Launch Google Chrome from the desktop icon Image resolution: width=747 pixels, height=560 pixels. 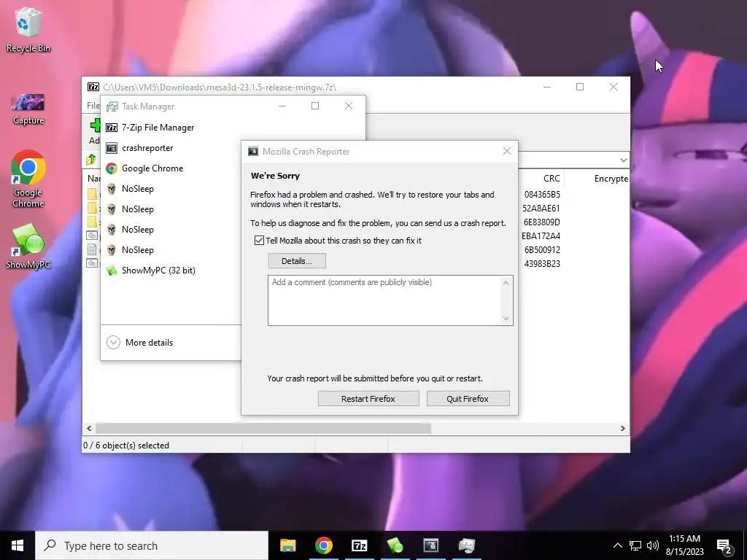[x=28, y=179]
